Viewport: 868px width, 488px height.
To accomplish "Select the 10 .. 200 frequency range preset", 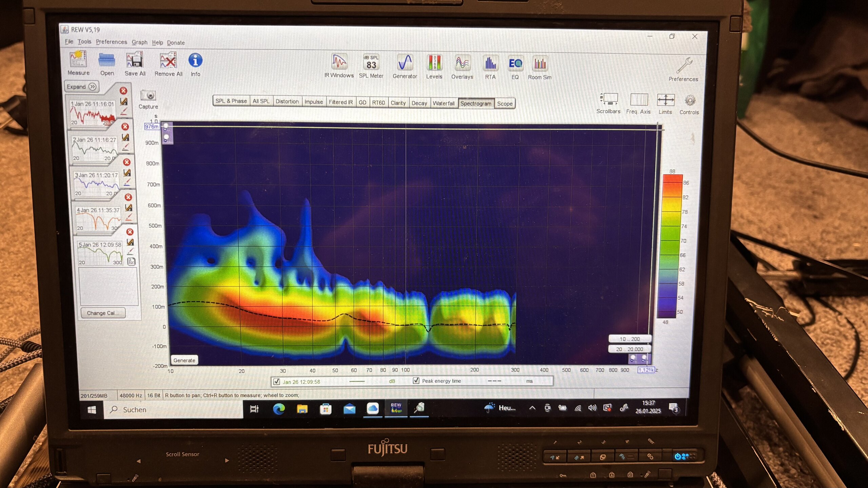I will (629, 339).
